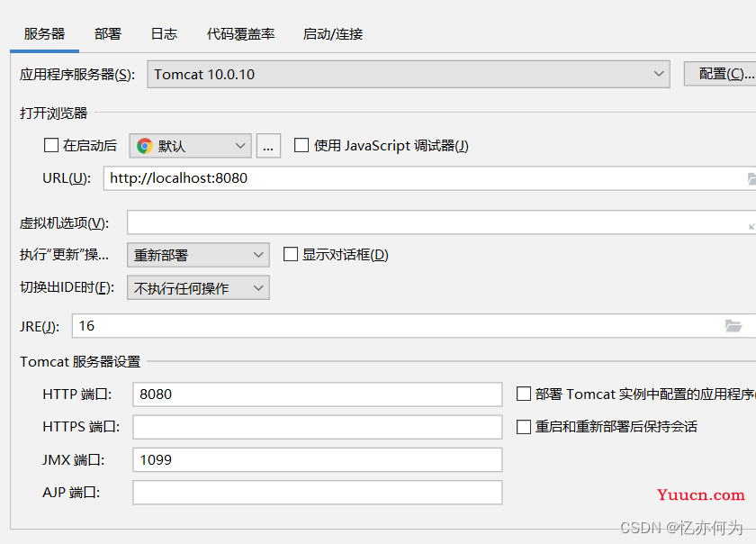Open the 部署 tab
The image size is (756, 544).
pos(108,34)
